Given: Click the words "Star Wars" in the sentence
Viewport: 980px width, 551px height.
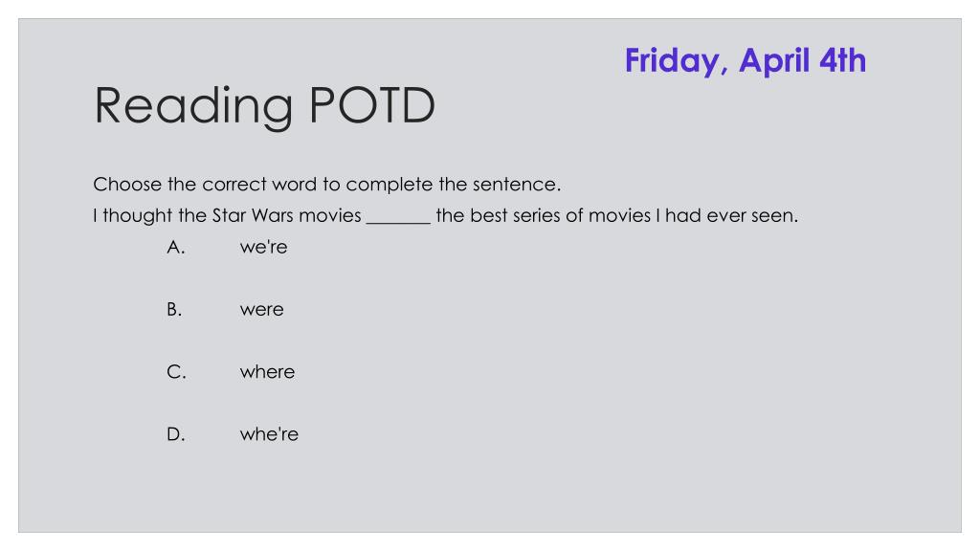Looking at the screenshot, I should [253, 215].
